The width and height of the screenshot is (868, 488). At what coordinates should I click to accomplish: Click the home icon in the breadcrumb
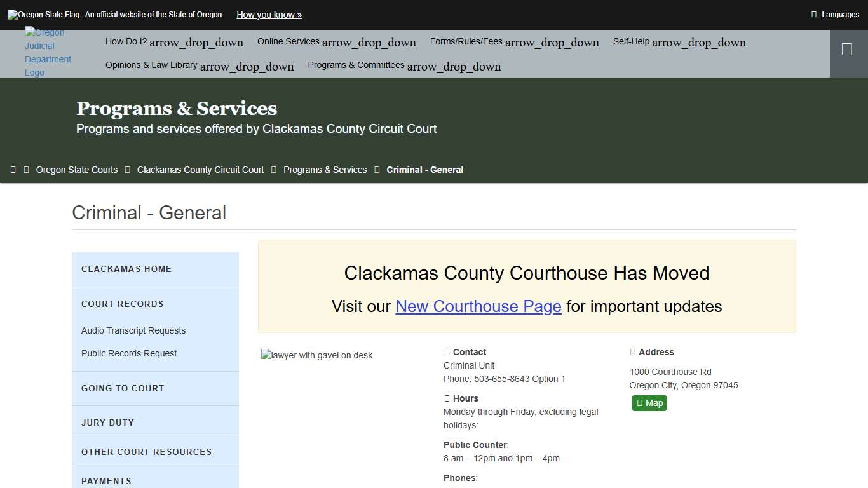(13, 170)
